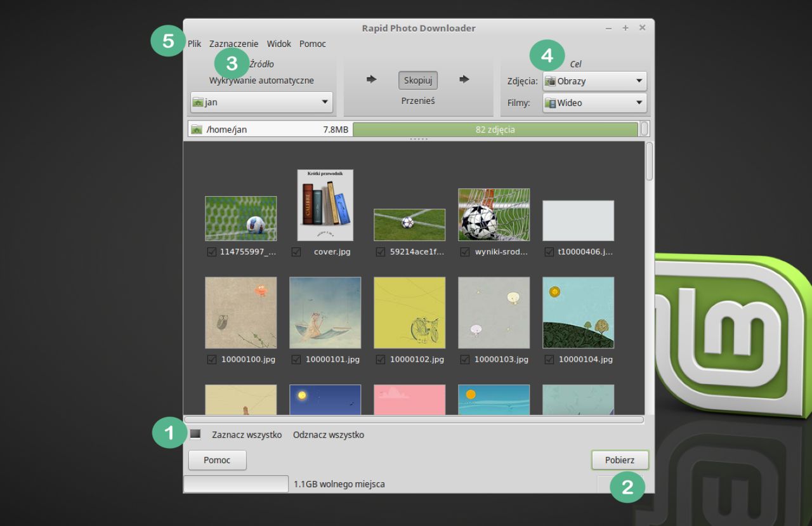The image size is (812, 526).
Task: Uncheck the 10000101.jpg checkbox
Action: (296, 359)
